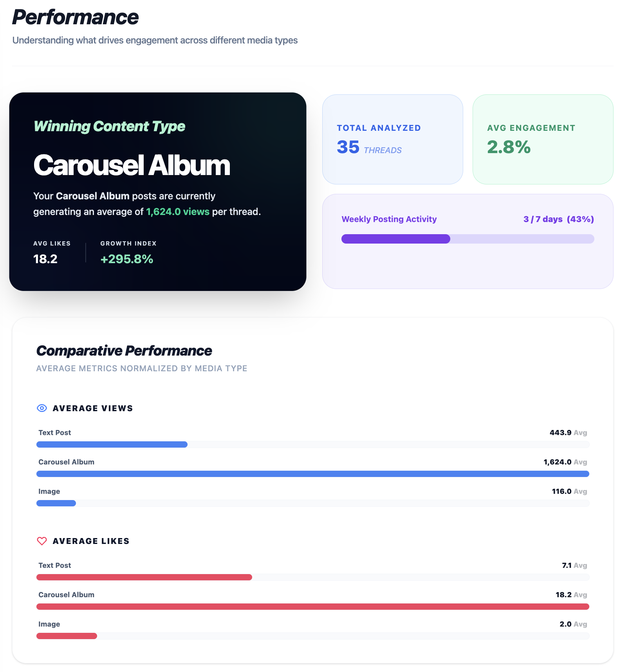Click the Avg Likes 18.2 value in dark card

point(45,259)
